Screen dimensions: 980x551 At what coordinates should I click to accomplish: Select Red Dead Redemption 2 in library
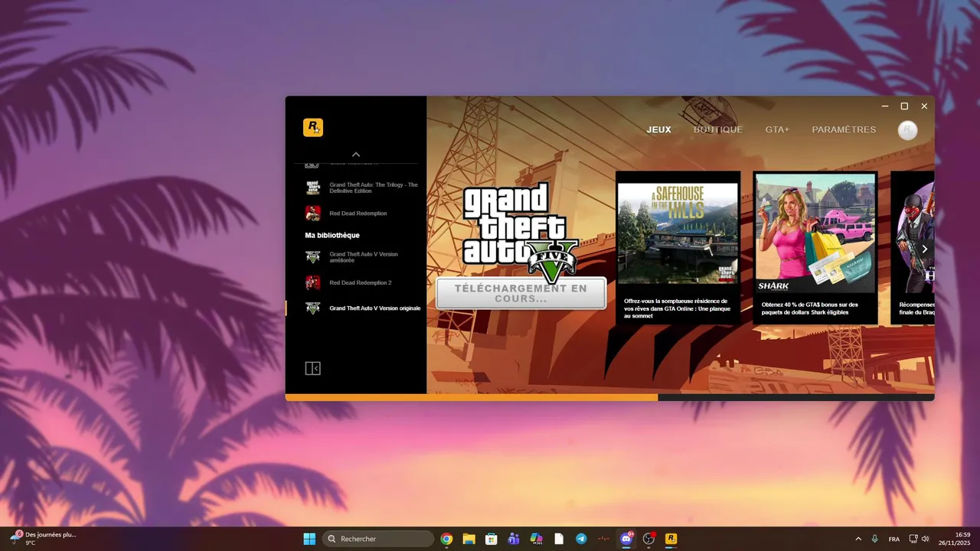click(362, 282)
